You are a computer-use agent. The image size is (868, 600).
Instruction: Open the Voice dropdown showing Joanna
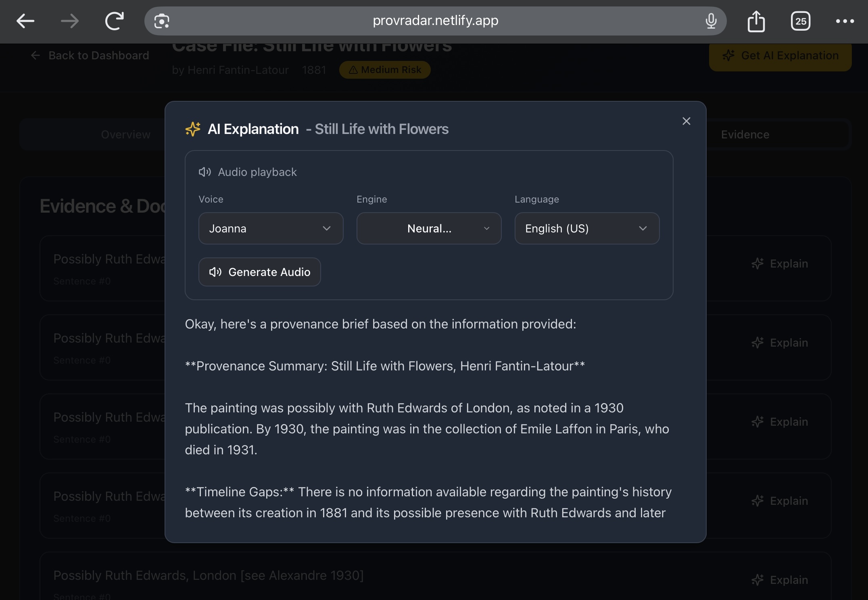coord(271,228)
